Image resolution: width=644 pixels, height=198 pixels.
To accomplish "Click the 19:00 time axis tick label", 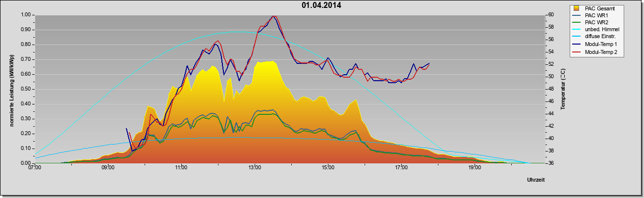I will (x=475, y=168).
